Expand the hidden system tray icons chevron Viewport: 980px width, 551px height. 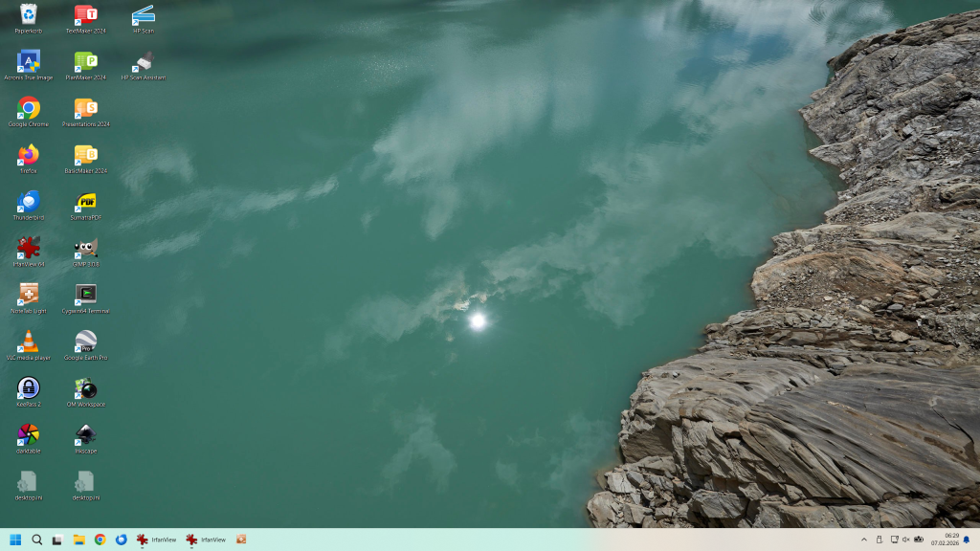(x=864, y=540)
